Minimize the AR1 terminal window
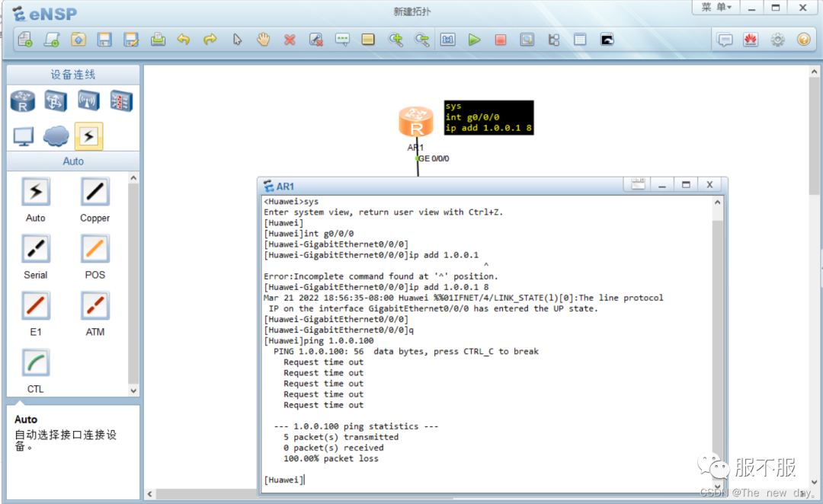The image size is (823, 504). 662,184
